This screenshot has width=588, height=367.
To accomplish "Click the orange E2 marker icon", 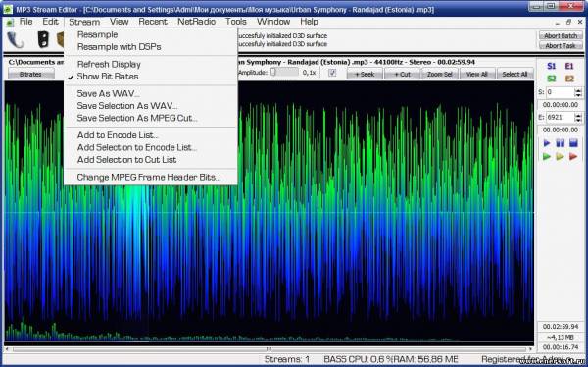I will point(569,79).
